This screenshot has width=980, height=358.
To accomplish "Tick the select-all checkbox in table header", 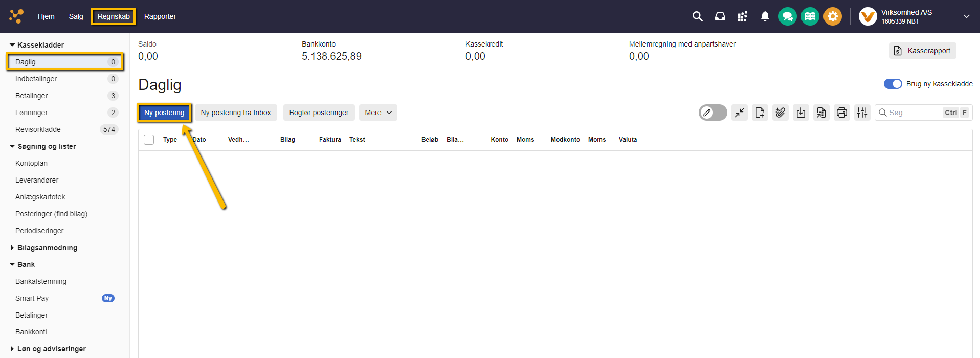I will coord(149,140).
